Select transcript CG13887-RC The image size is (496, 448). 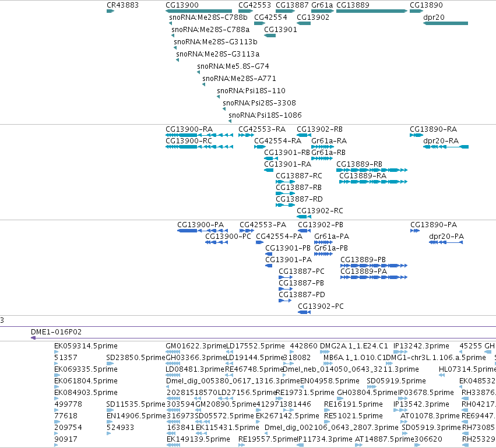299,176
